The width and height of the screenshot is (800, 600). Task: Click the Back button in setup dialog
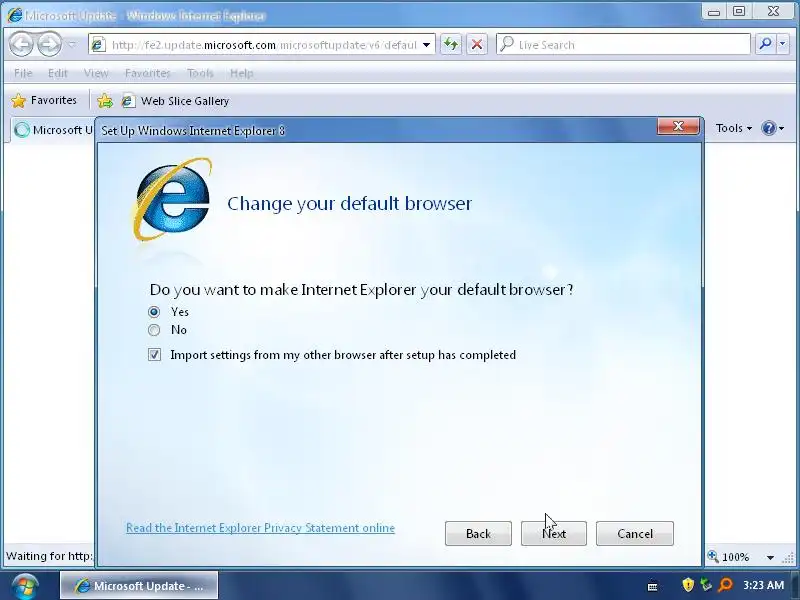(478, 534)
